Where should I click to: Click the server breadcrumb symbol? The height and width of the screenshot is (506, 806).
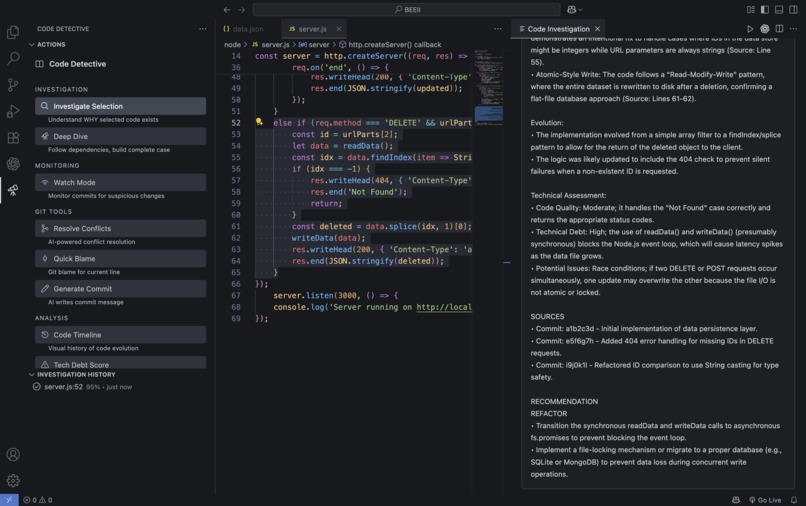tap(314, 45)
